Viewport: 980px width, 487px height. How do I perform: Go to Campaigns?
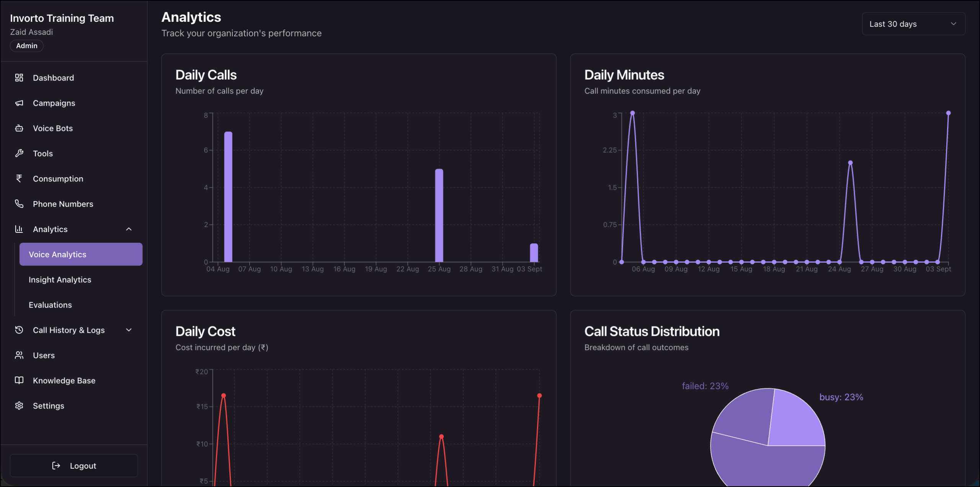point(74,103)
